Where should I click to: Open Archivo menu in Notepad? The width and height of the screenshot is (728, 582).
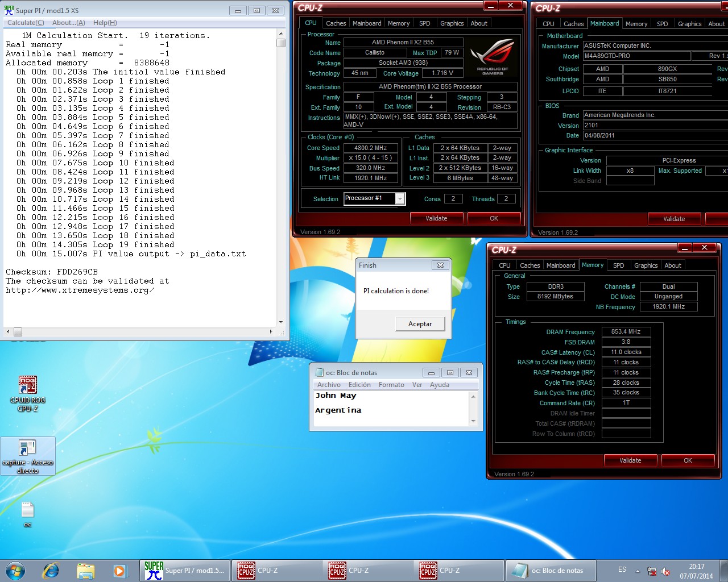[x=329, y=385]
